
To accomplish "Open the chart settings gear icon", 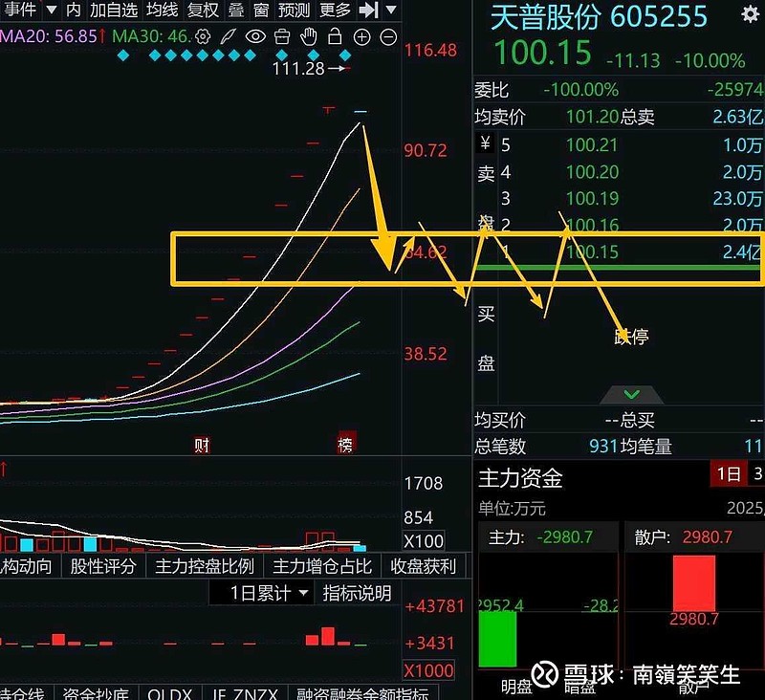I will point(201,37).
